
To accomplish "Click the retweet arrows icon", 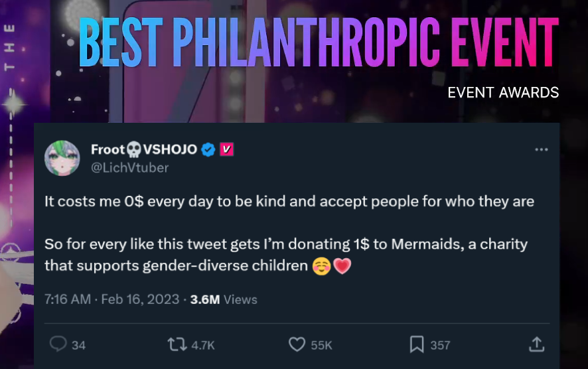I will point(177,344).
